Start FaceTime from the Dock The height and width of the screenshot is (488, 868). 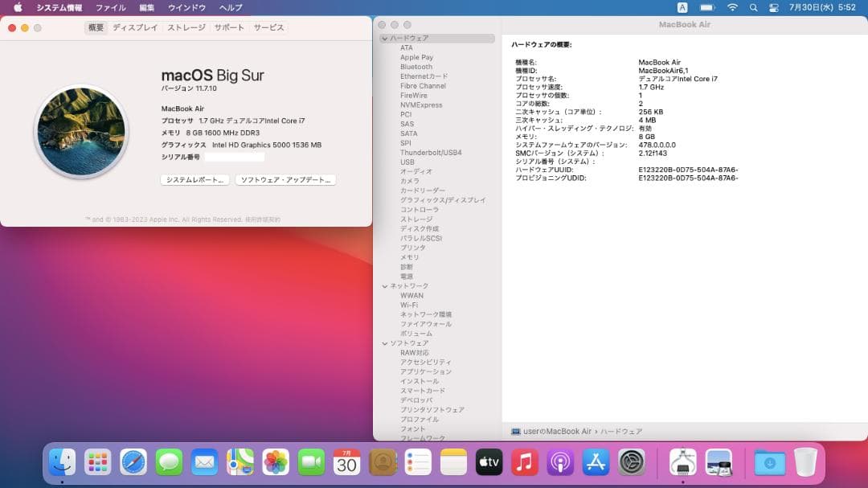click(x=310, y=462)
